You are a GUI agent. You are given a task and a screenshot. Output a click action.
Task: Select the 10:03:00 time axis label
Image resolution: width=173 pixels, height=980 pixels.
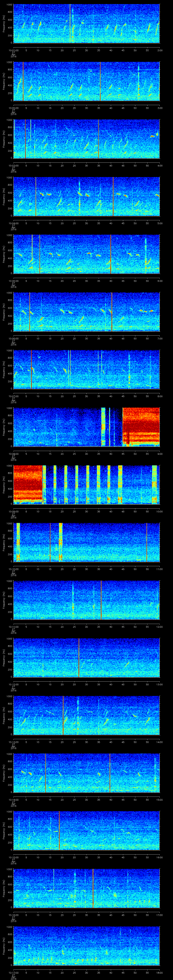tap(13, 166)
